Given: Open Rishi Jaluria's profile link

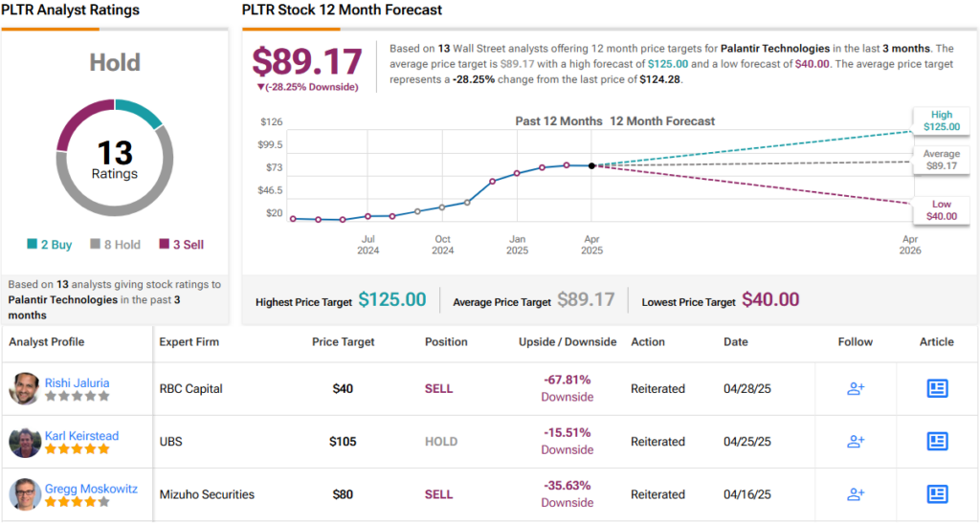Looking at the screenshot, I should click(77, 382).
